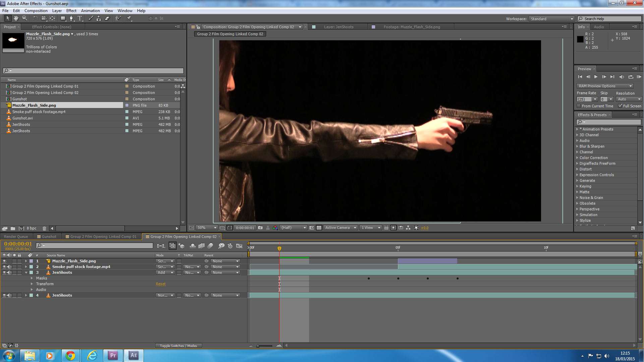Take a snapshot with the camera icon
644x362 pixels.
pyautogui.click(x=260, y=228)
